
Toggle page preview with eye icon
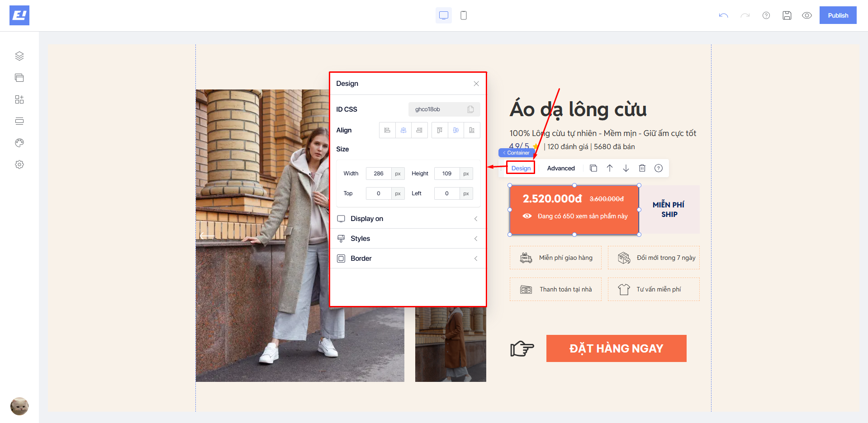point(807,15)
